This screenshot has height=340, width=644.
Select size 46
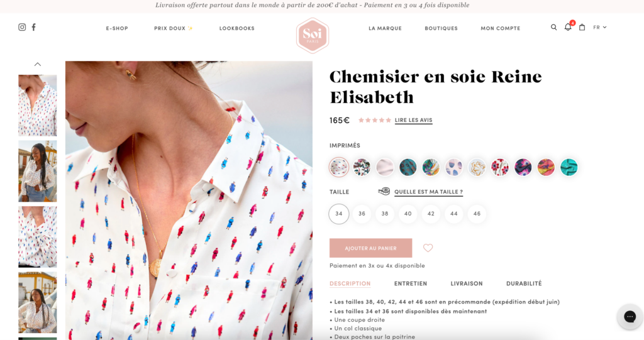pyautogui.click(x=477, y=214)
